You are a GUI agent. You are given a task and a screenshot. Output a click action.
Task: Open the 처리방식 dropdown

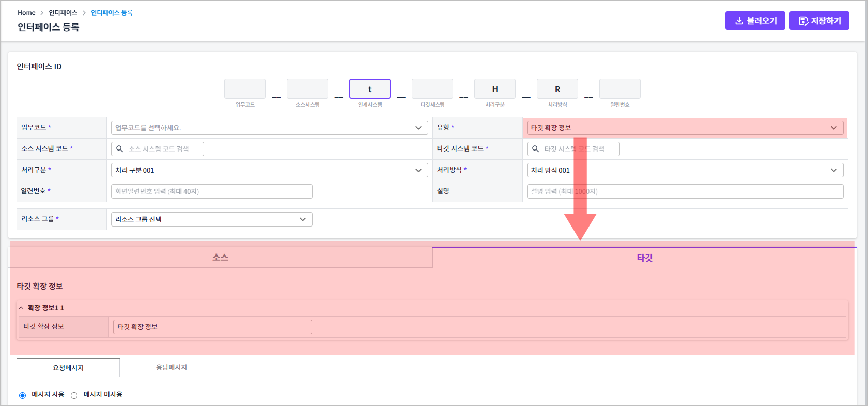pos(685,170)
